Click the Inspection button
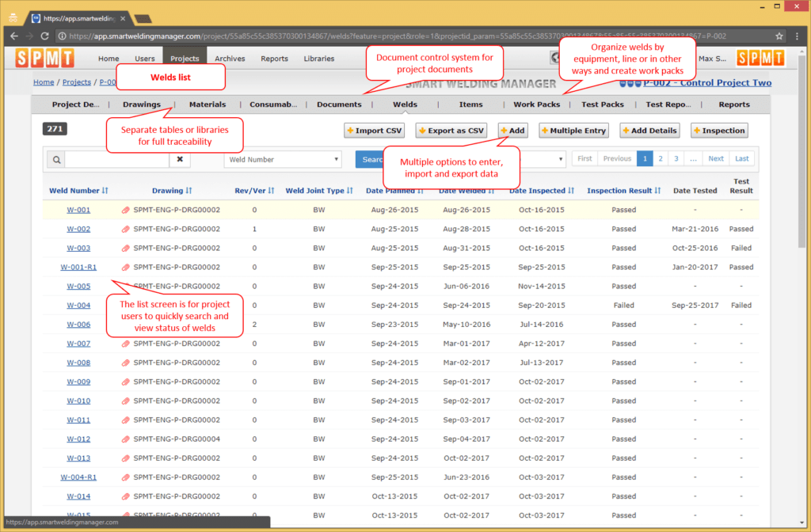This screenshot has height=532, width=811. coord(719,131)
